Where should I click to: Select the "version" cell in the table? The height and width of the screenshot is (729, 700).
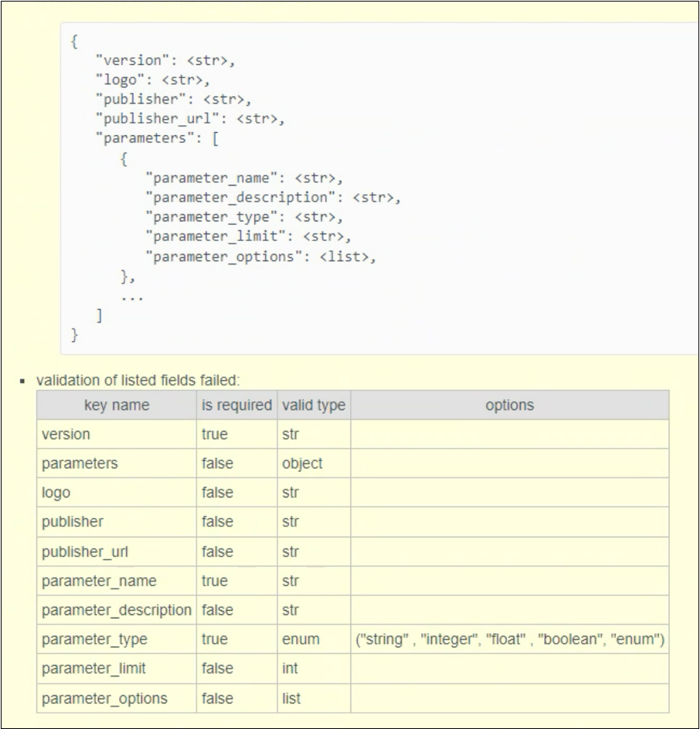coord(117,434)
